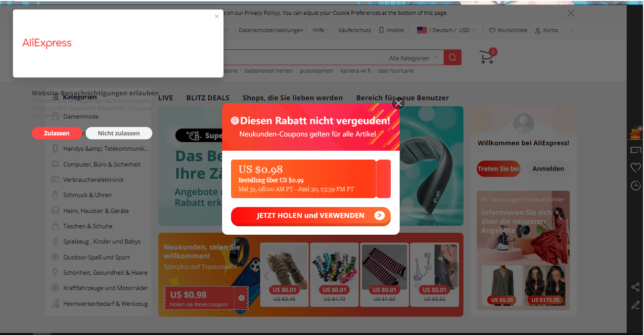The width and height of the screenshot is (644, 335).
Task: Open the history clock icon in sidebar
Action: coord(636,186)
